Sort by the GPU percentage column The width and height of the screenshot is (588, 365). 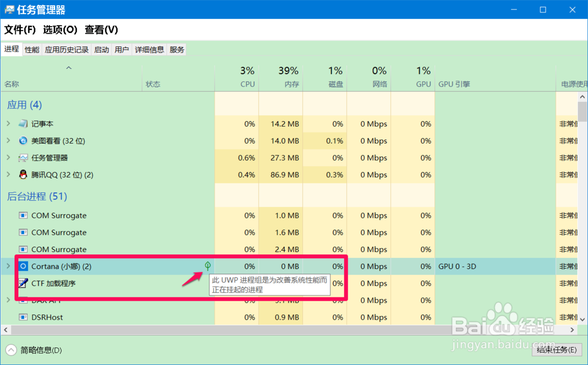pos(413,78)
